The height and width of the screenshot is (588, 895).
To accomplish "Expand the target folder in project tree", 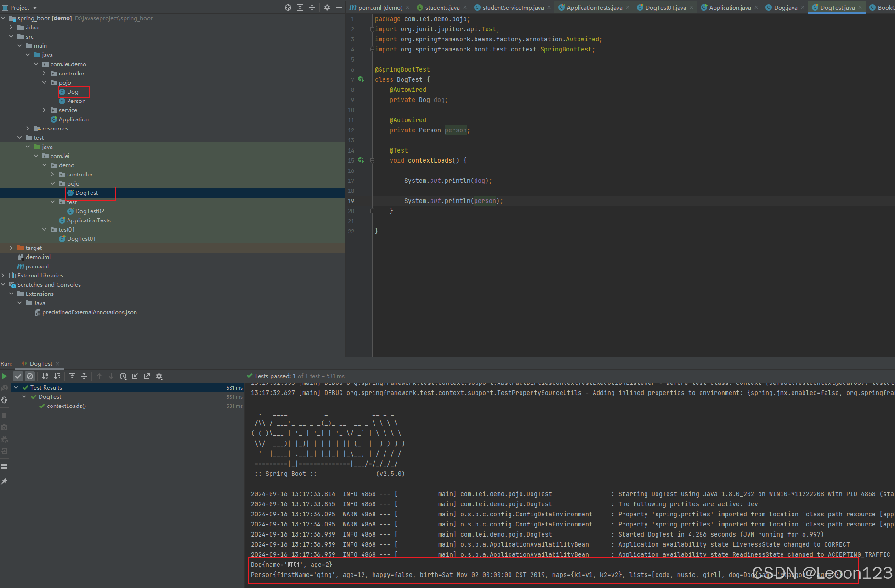I will (x=11, y=248).
